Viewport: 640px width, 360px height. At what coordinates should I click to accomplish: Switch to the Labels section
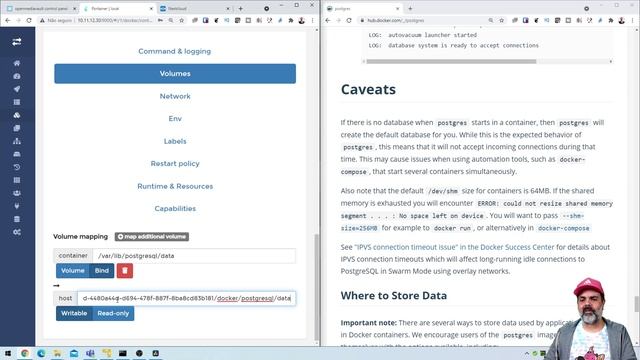click(x=175, y=141)
